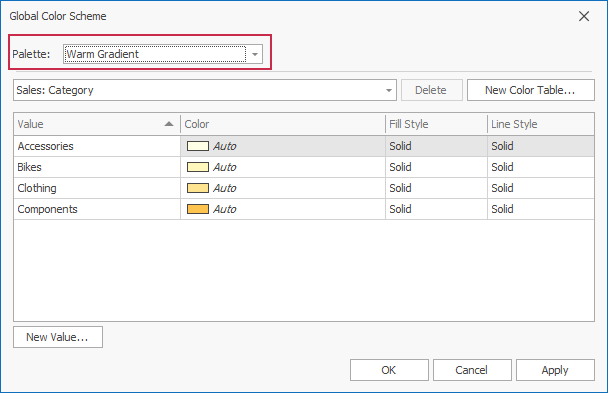Click the Line Style Solid cell for Clothing
608x393 pixels.
click(541, 188)
